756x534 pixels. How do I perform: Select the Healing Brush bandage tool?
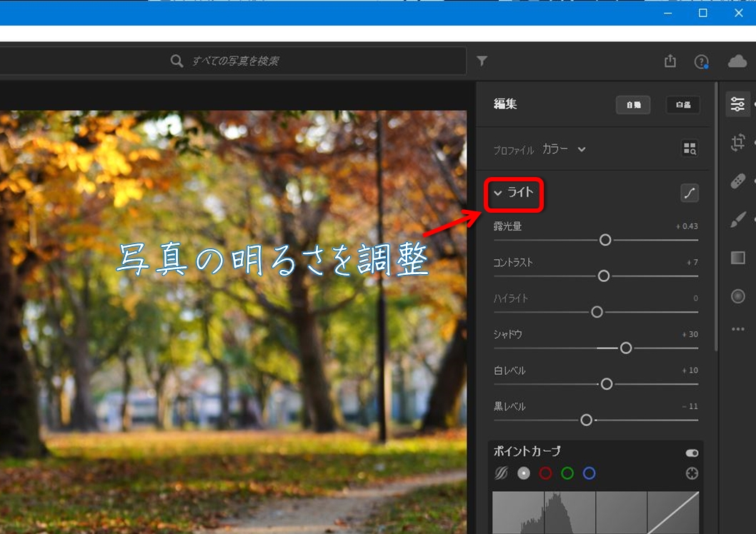[737, 181]
